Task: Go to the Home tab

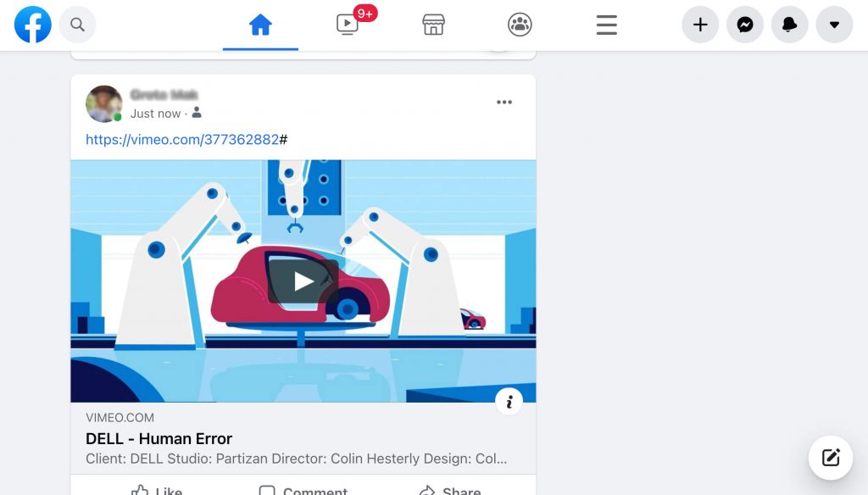Action: (x=260, y=25)
